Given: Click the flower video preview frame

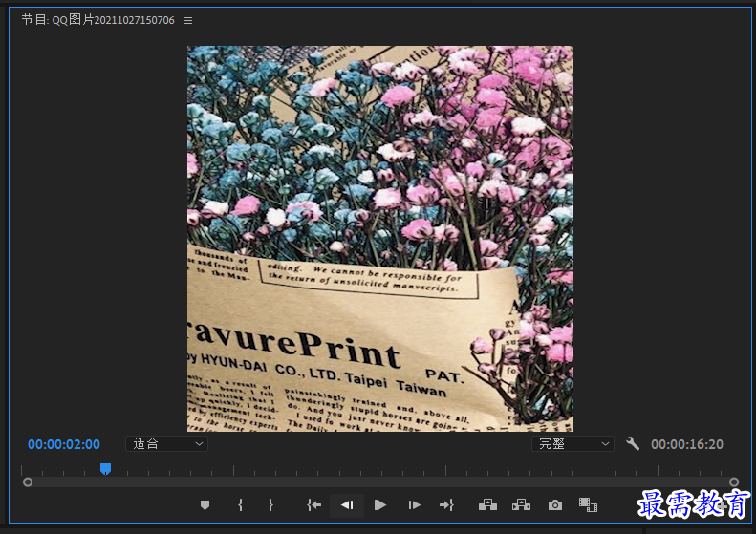Looking at the screenshot, I should [x=380, y=239].
